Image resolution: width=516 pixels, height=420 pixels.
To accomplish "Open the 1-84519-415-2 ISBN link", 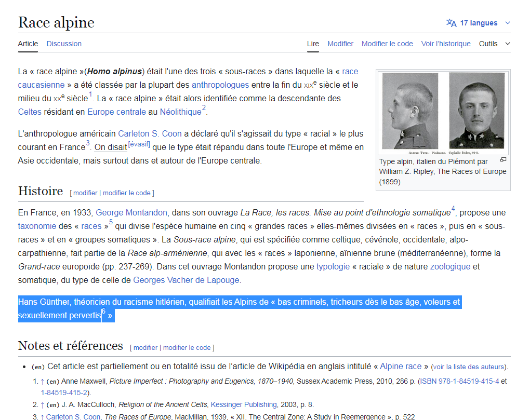I will (64, 392).
